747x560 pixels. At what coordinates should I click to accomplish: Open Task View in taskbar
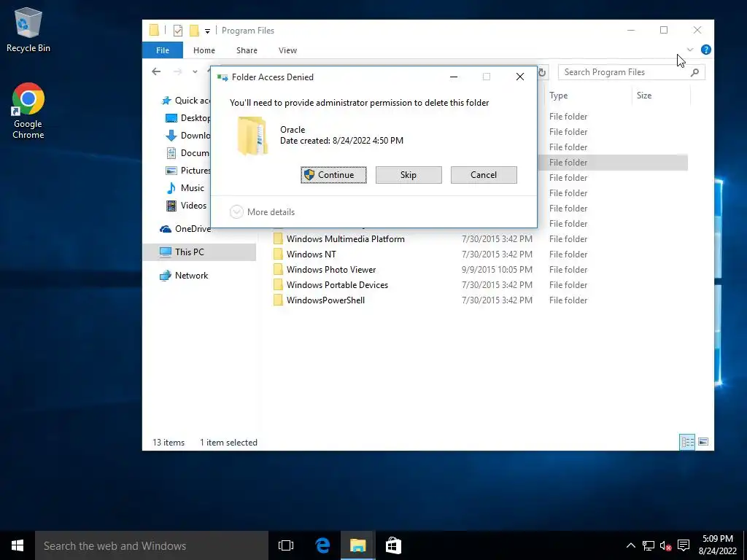(286, 545)
